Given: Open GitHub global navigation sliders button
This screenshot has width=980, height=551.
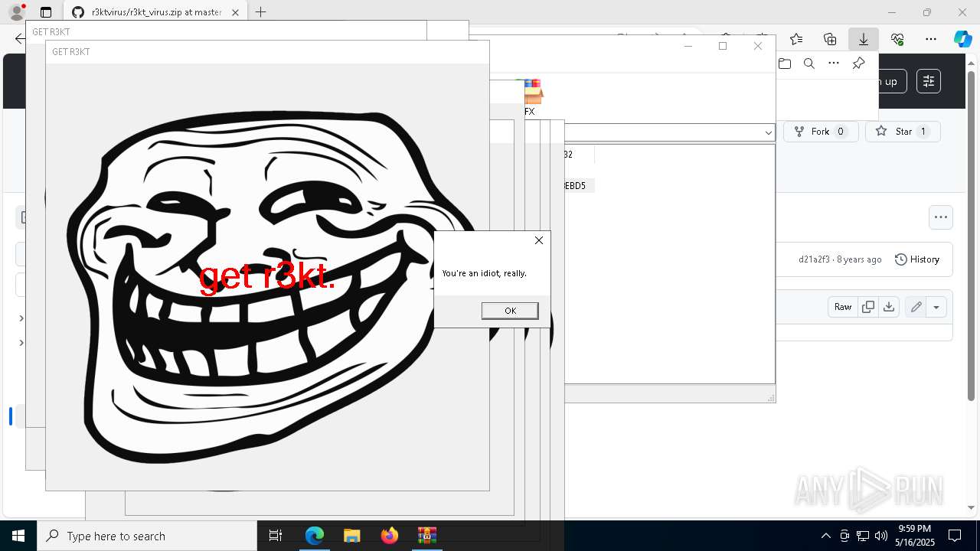Looking at the screenshot, I should click(929, 81).
